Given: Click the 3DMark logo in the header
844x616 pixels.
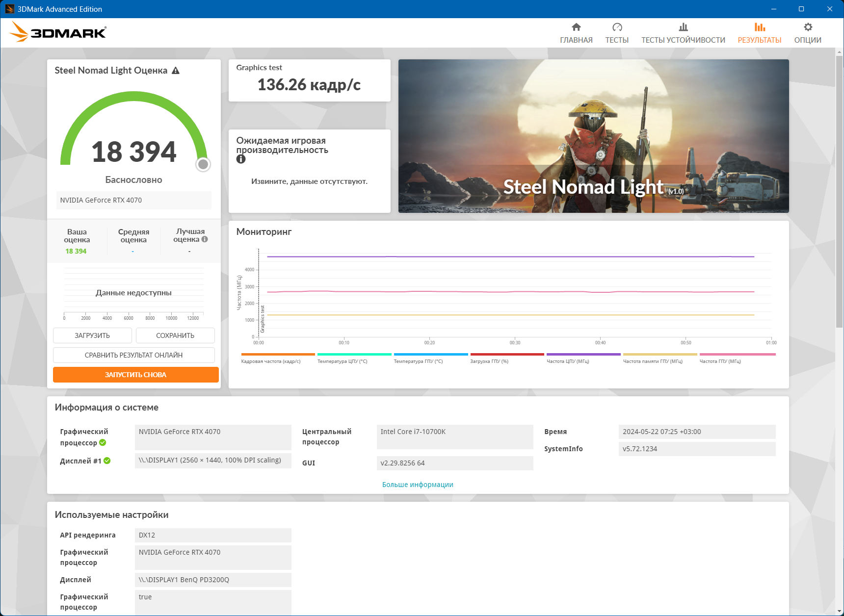Looking at the screenshot, I should (58, 32).
